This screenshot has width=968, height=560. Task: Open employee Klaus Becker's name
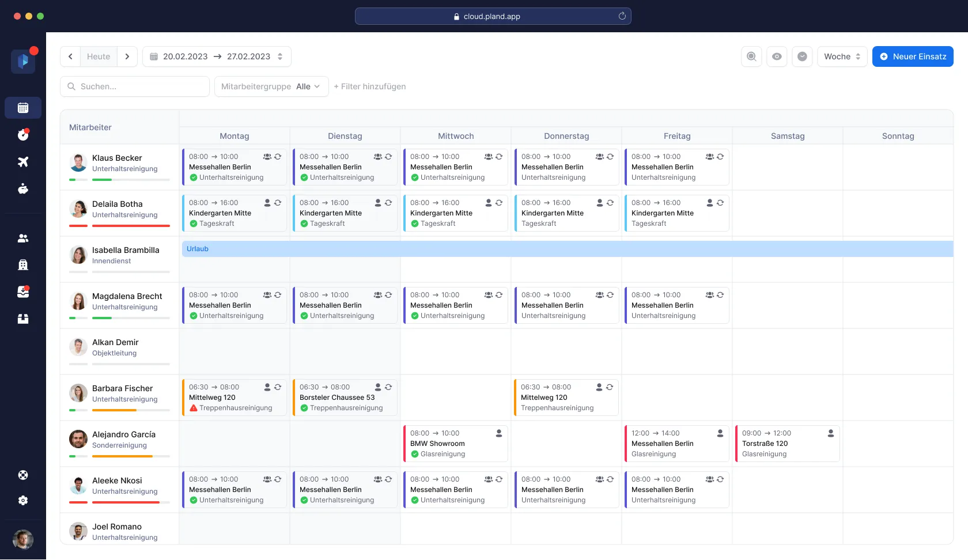pos(117,158)
